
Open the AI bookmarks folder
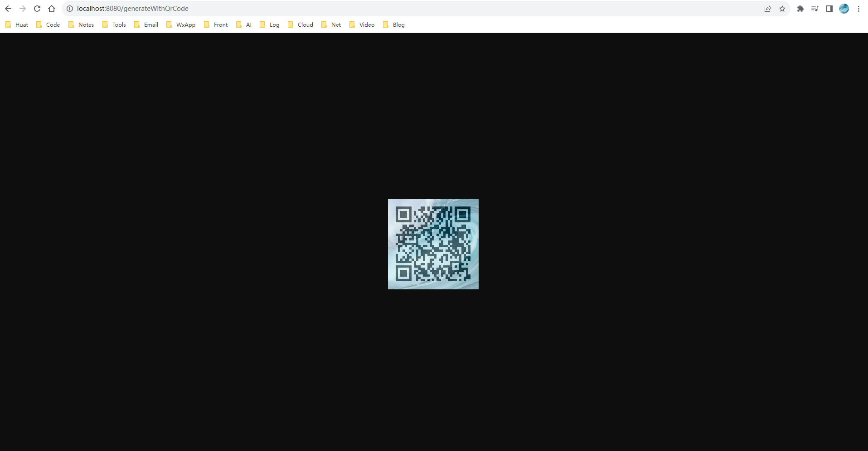(247, 24)
